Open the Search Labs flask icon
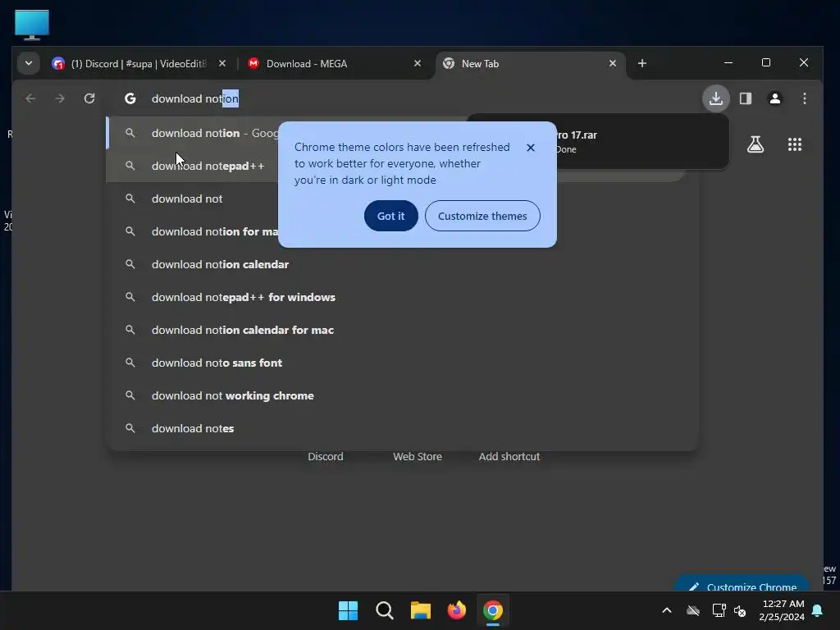 (756, 144)
